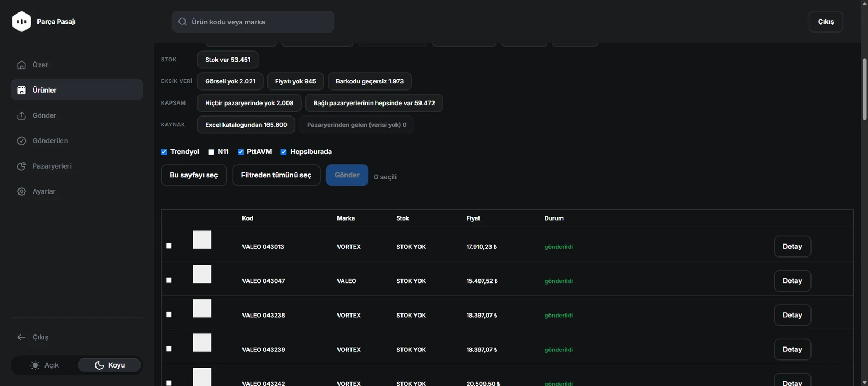Select the VALEO 043013 row checkbox
This screenshot has width=868, height=386.
169,246
